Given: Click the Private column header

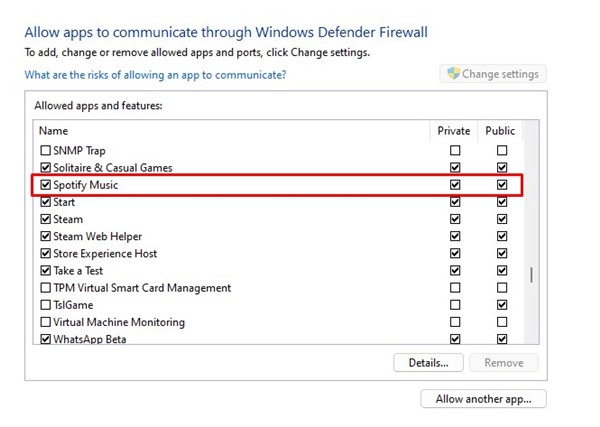Looking at the screenshot, I should pyautogui.click(x=454, y=130).
